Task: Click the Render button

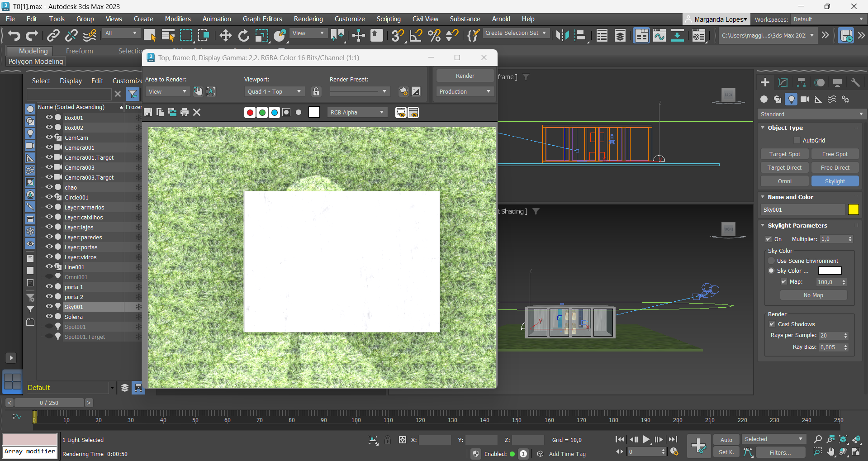Action: 465,76
